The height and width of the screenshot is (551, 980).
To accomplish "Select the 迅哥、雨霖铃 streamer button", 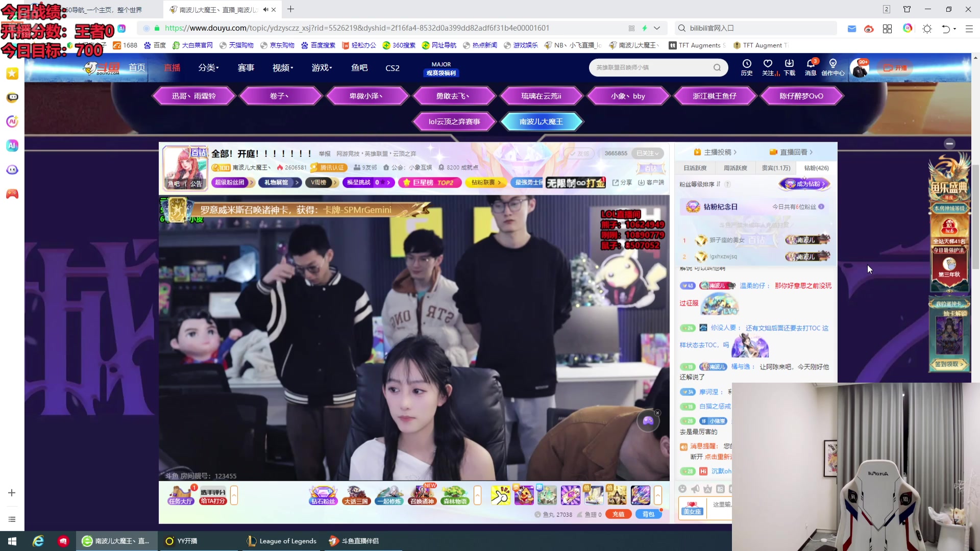I will click(x=193, y=96).
